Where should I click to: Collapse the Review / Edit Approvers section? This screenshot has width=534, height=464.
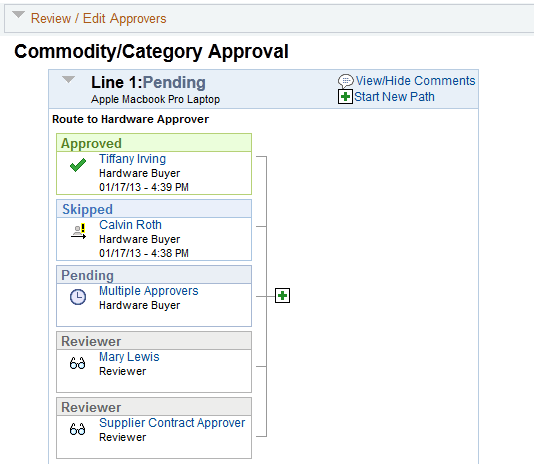(x=18, y=15)
